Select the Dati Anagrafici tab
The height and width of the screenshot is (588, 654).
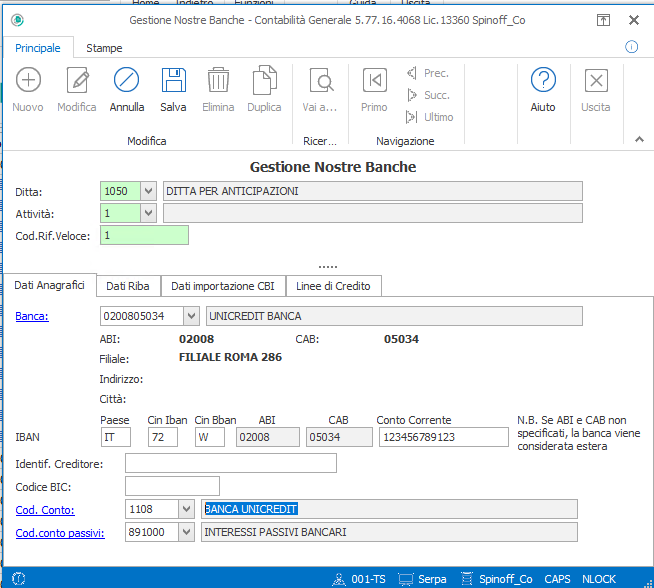tap(50, 285)
